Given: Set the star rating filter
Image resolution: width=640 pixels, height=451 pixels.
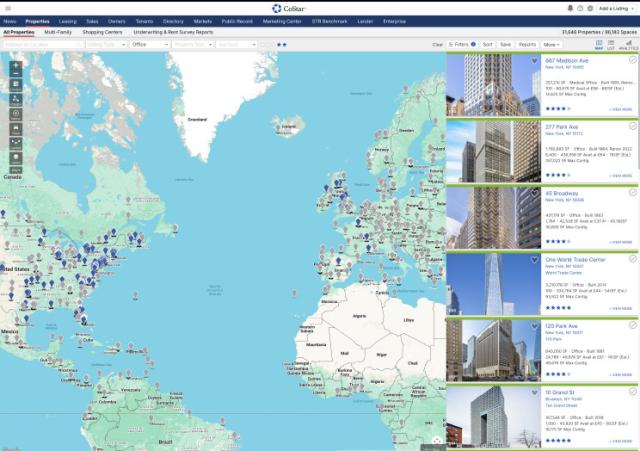Looking at the screenshot, I should pos(274,44).
